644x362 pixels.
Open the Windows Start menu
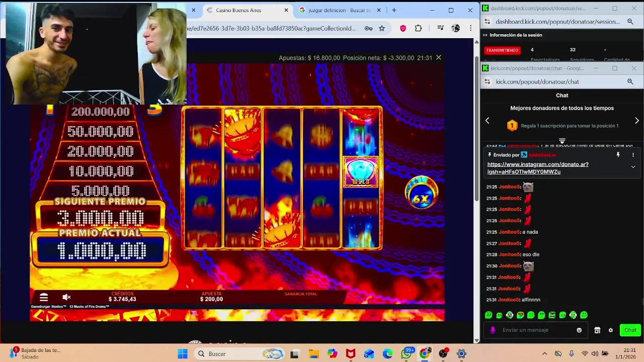(182, 354)
